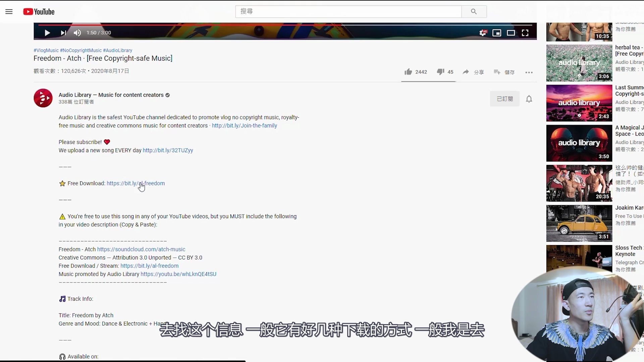The height and width of the screenshot is (362, 644).
Task: Open Sloss Tech Keynote title link
Action: 629,251
